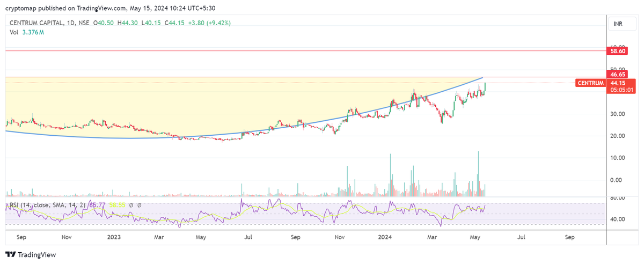Click the 58.60 red price level label
Screen dimensions: 644x264
point(618,51)
